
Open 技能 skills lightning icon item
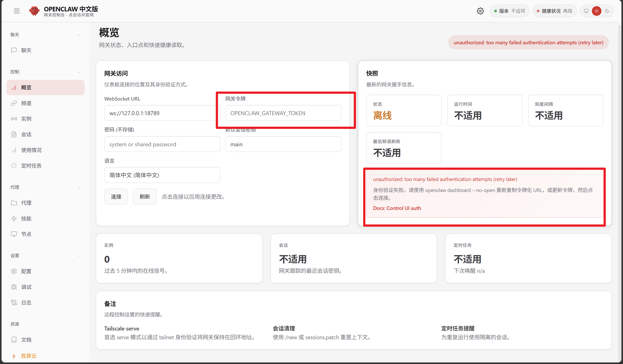pyautogui.click(x=26, y=219)
